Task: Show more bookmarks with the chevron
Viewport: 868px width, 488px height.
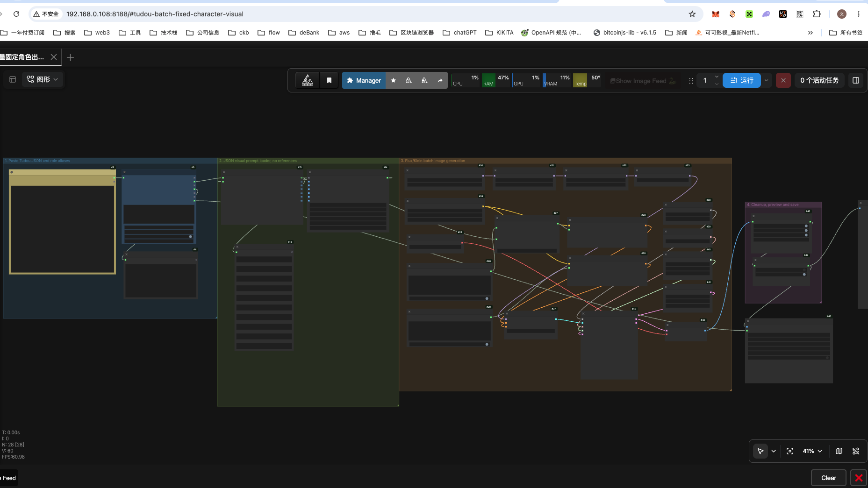Action: pyautogui.click(x=811, y=33)
